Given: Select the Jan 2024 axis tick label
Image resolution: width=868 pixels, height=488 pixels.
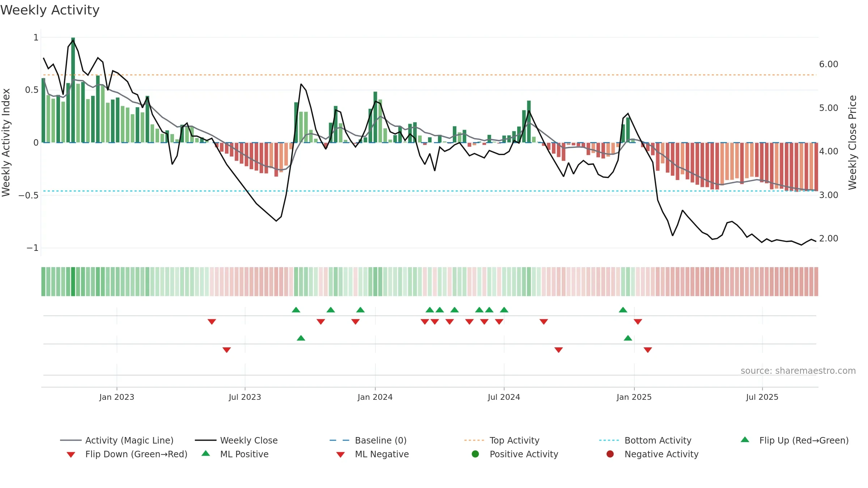Looking at the screenshot, I should pyautogui.click(x=375, y=397).
